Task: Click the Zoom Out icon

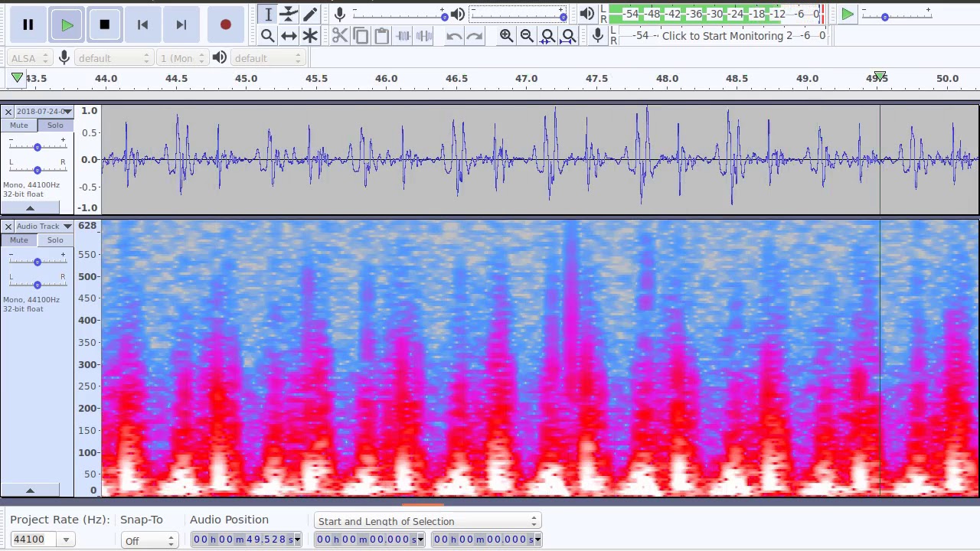Action: point(527,35)
